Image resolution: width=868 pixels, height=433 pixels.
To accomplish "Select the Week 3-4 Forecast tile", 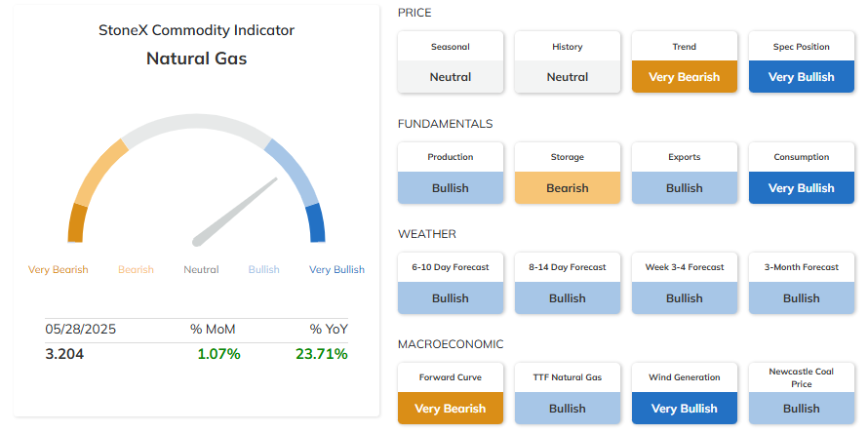I will click(685, 283).
